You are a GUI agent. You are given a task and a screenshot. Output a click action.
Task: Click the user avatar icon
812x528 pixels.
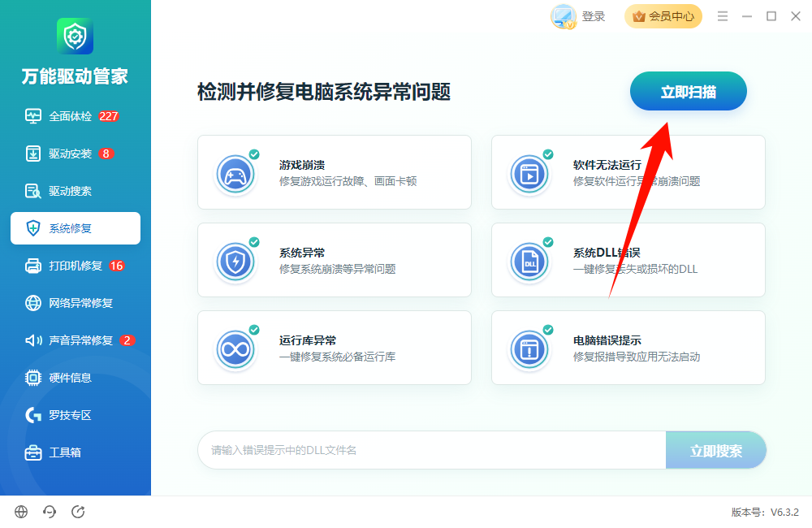click(564, 16)
